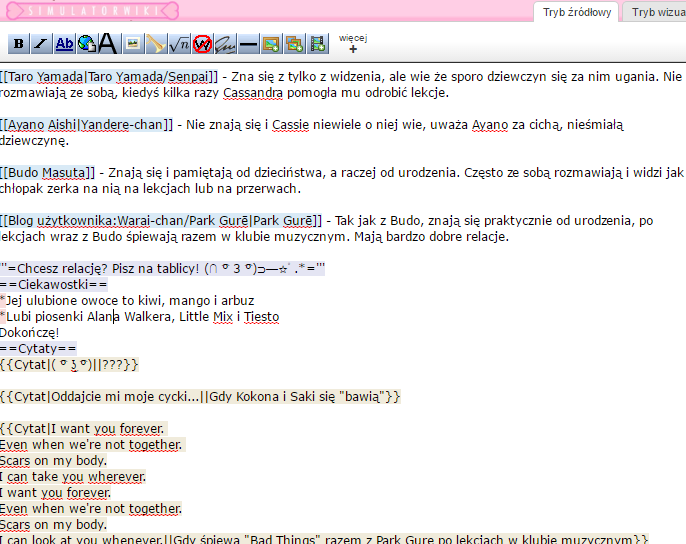
Task: Insert a math formula with the square root icon
Action: pos(179,44)
